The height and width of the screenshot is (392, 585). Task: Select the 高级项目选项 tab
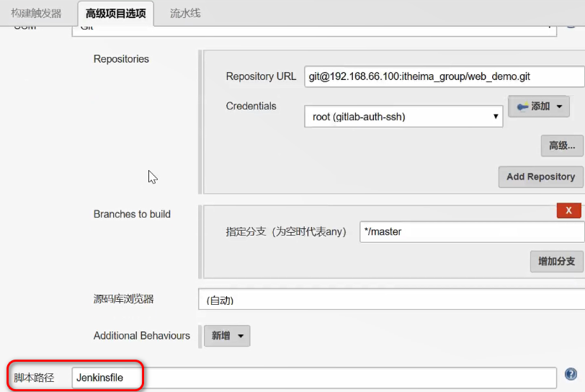[x=116, y=14]
